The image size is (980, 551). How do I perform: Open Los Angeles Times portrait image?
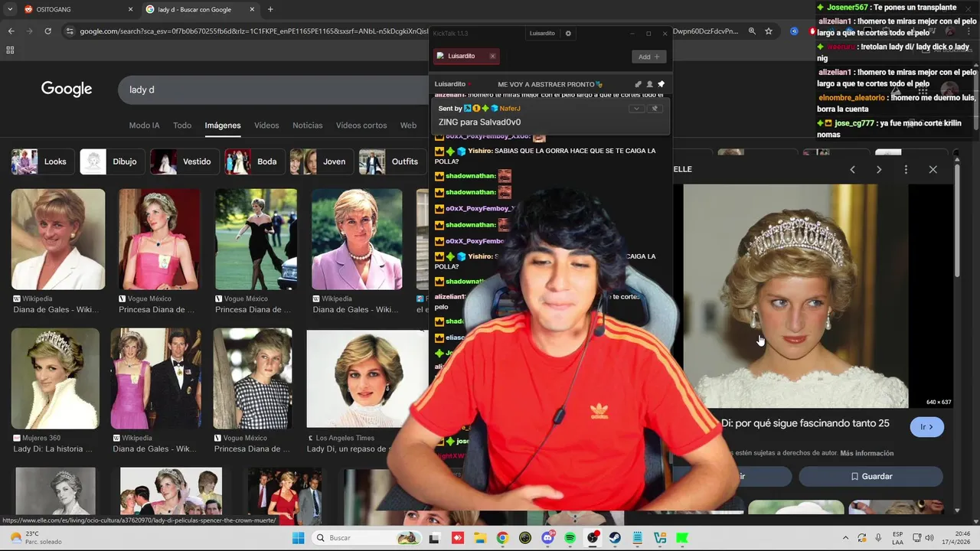(x=366, y=379)
